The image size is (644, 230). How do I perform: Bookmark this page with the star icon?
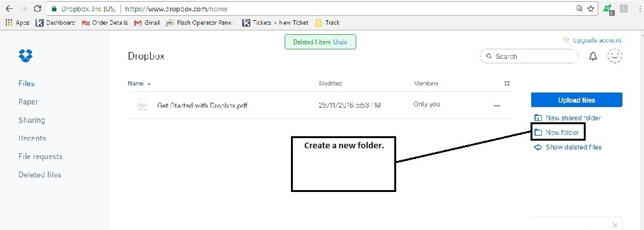click(591, 9)
